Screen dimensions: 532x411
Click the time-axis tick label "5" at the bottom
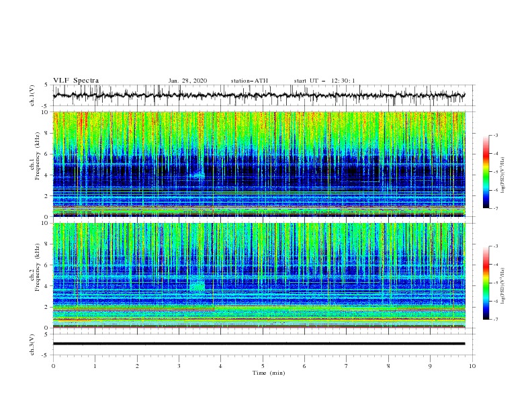263,366
